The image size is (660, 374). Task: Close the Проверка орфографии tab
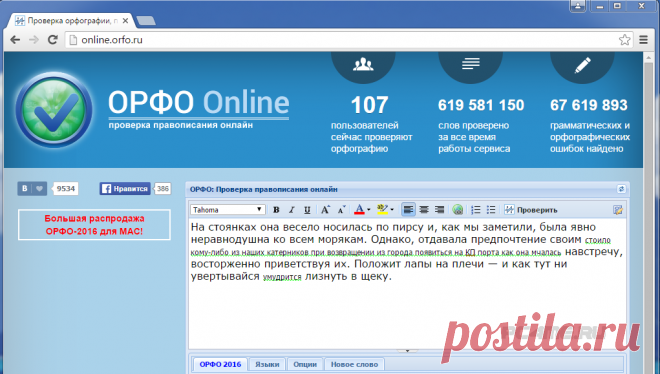[125, 20]
